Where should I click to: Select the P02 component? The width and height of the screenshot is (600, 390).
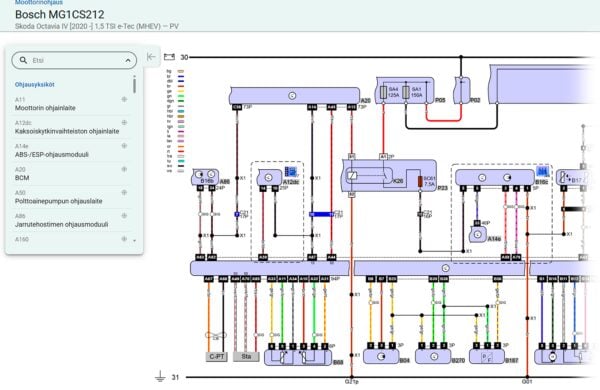click(x=461, y=90)
